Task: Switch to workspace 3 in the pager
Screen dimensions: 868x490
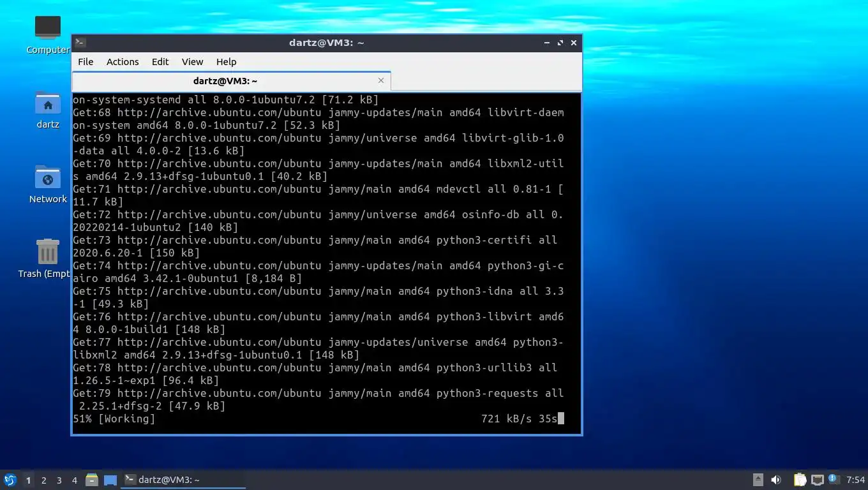Action: [x=59, y=480]
